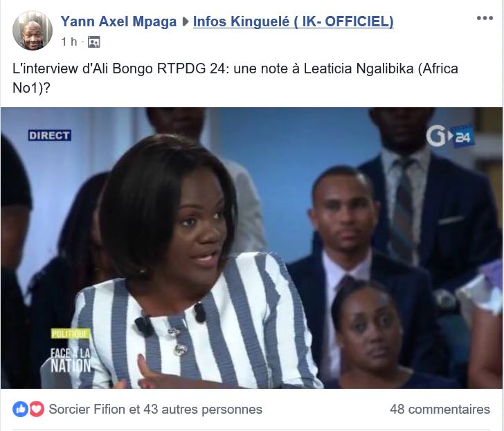This screenshot has height=431, width=504.
Task: Click the arrow between author and group
Action: tap(185, 22)
